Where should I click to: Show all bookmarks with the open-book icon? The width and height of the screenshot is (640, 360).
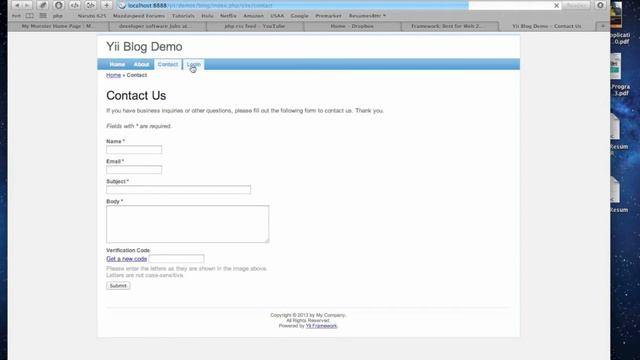(30, 16)
